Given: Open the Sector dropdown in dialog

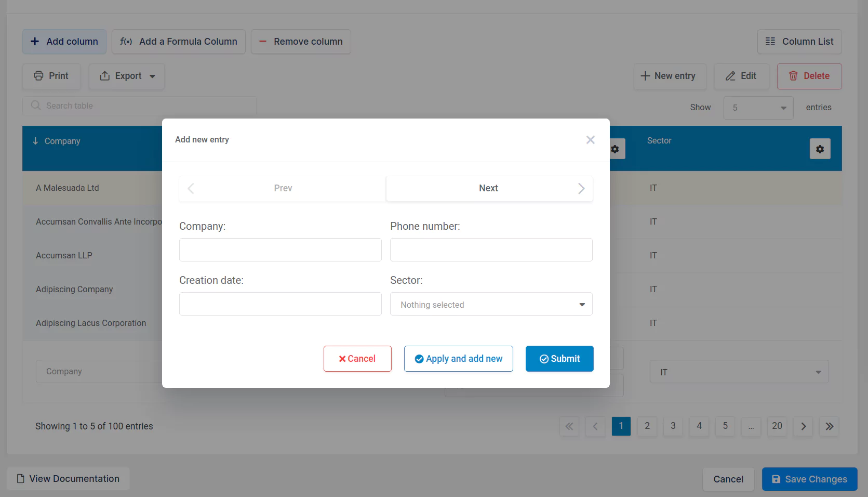Looking at the screenshot, I should (491, 304).
